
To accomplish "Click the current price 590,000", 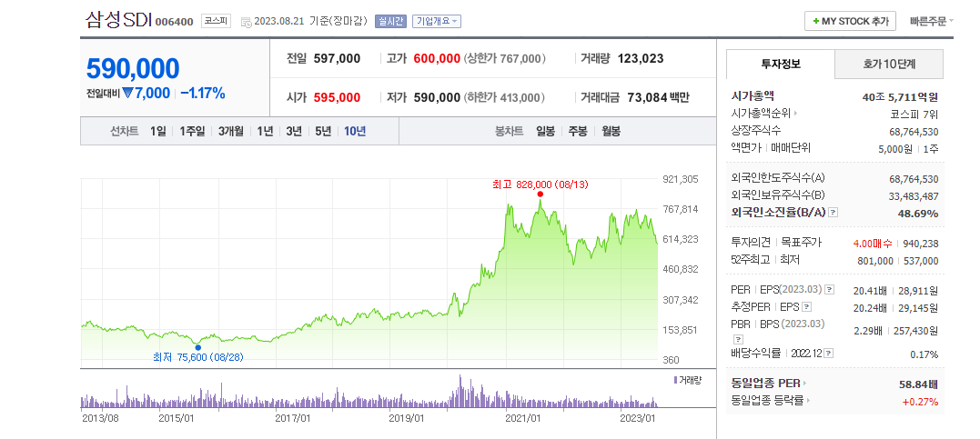I will point(133,69).
